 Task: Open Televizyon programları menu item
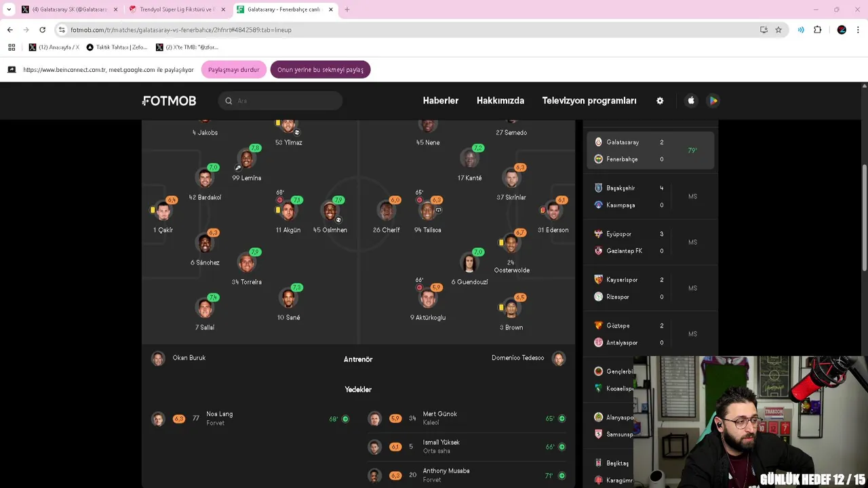[589, 100]
